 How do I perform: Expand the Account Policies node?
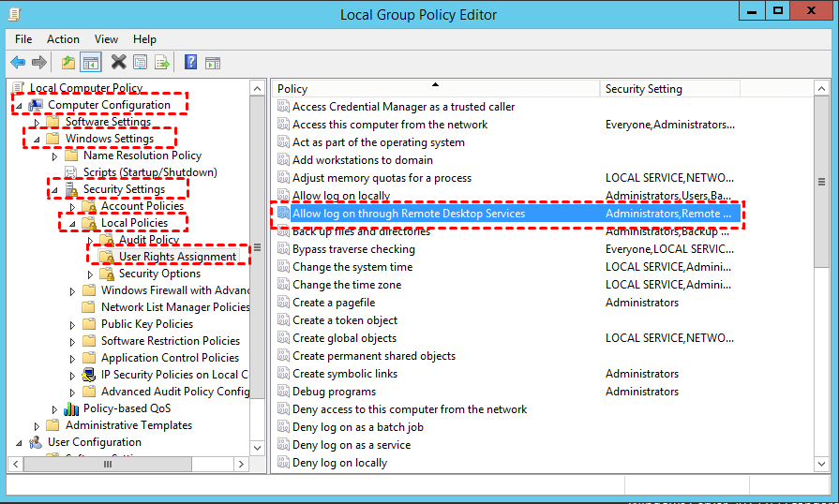(x=73, y=206)
